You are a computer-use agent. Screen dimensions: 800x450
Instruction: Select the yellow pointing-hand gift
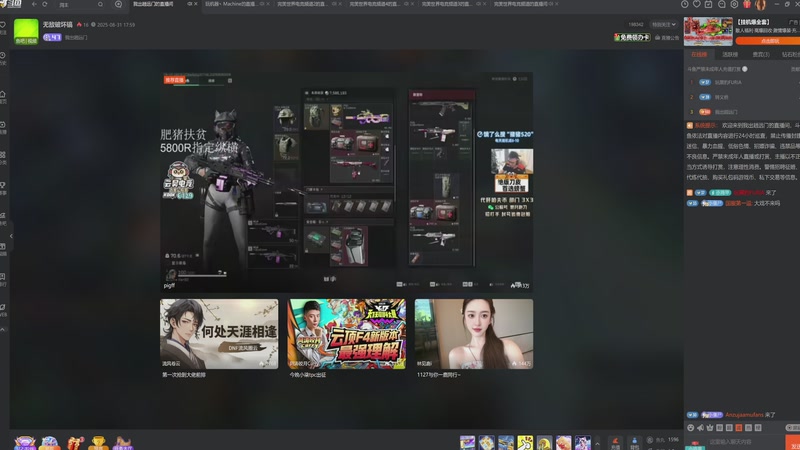click(525, 442)
